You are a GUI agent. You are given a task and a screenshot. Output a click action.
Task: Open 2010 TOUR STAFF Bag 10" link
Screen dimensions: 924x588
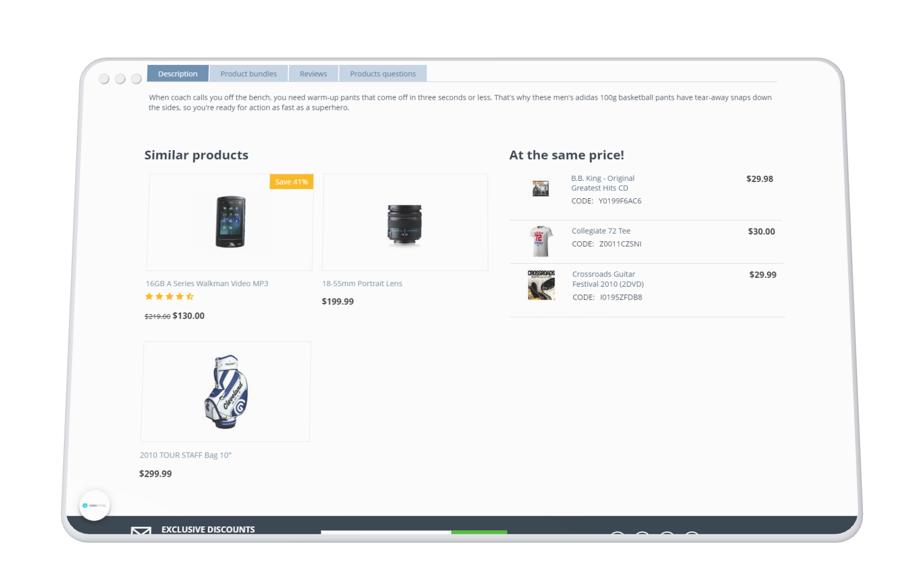pyautogui.click(x=185, y=455)
